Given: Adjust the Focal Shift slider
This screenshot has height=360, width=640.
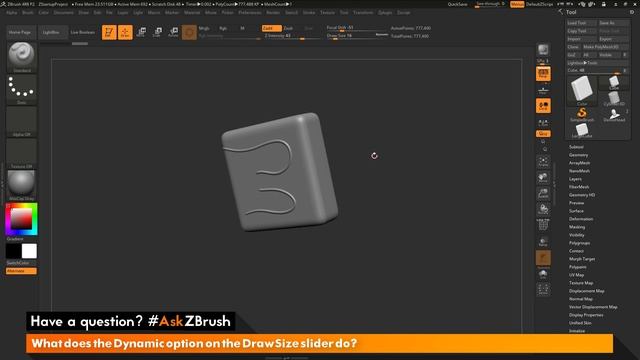Looking at the screenshot, I should point(357,28).
